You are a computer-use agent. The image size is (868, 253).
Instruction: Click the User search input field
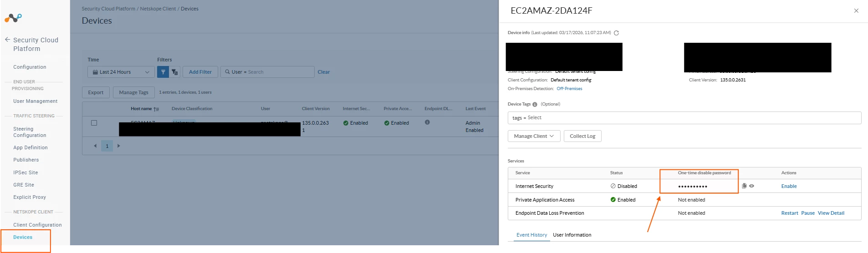coord(267,72)
